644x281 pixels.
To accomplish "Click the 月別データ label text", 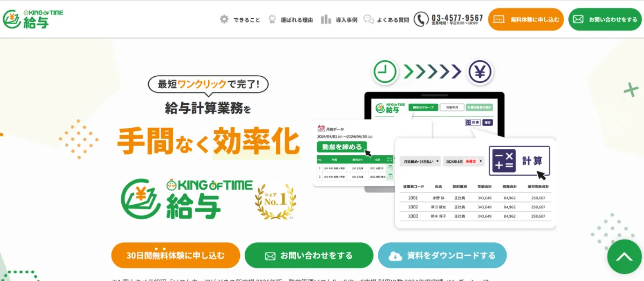I will pyautogui.click(x=335, y=129).
